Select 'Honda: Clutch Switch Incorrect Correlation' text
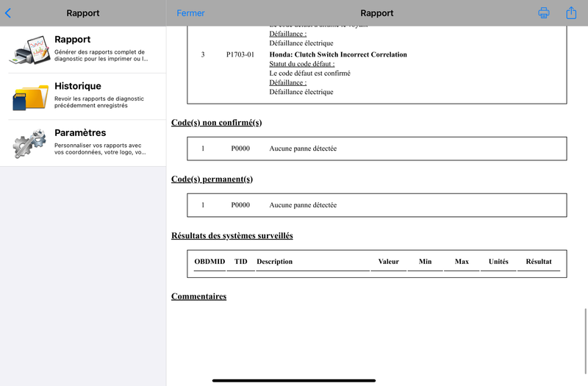This screenshot has height=386, width=588. pyautogui.click(x=338, y=54)
